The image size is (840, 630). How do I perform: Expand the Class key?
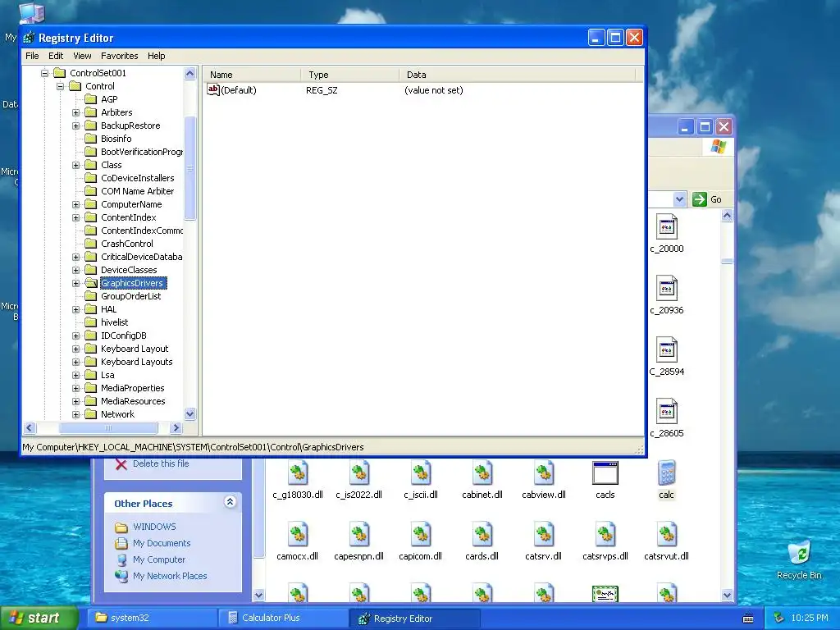tap(76, 165)
